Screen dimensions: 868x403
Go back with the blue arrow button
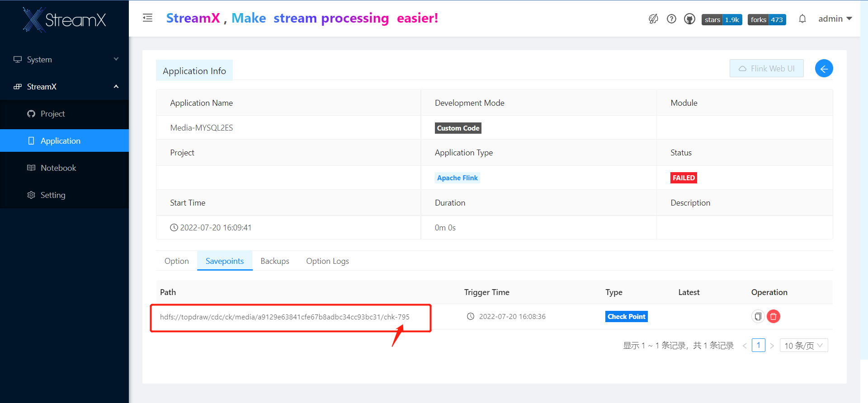tap(824, 68)
